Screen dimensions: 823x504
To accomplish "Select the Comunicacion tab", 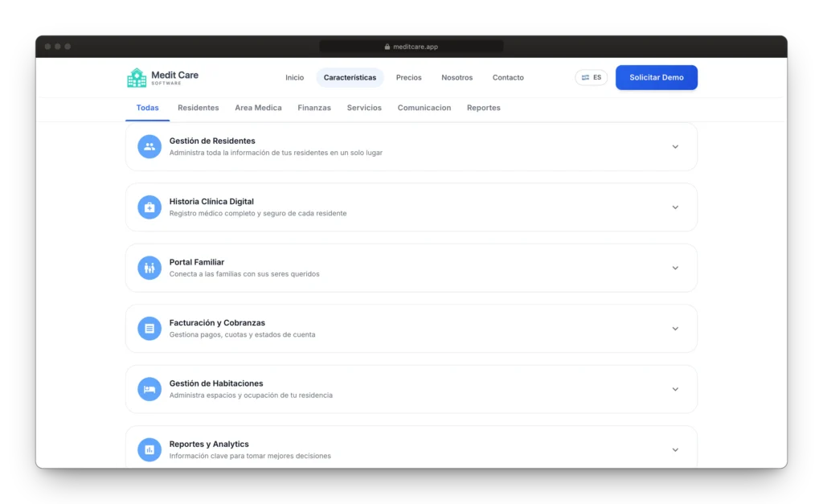I will (x=424, y=108).
